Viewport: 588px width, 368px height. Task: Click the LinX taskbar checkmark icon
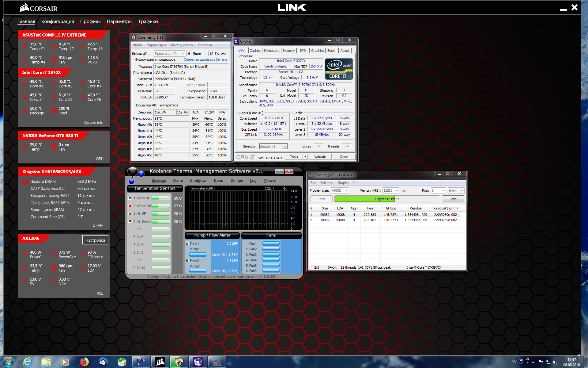pos(217,362)
